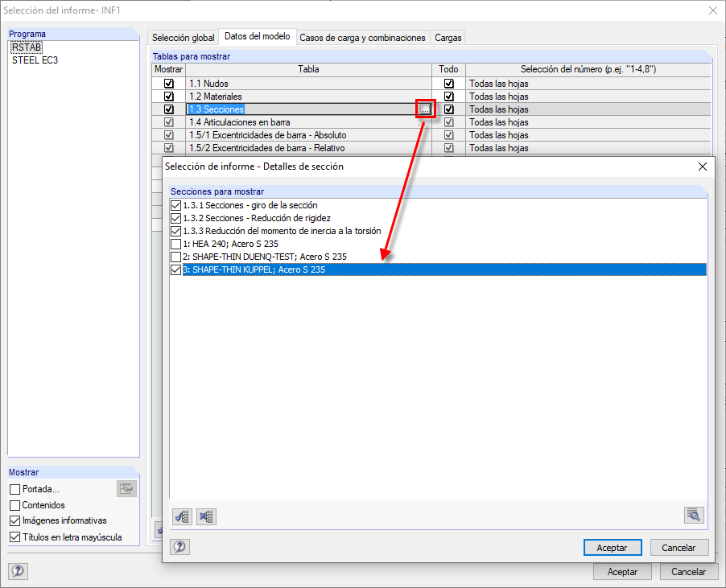Viewport: 726px width, 588px height.
Task: Click Todas las hojas cell for 1.1 Nudos
Action: pyautogui.click(x=588, y=84)
